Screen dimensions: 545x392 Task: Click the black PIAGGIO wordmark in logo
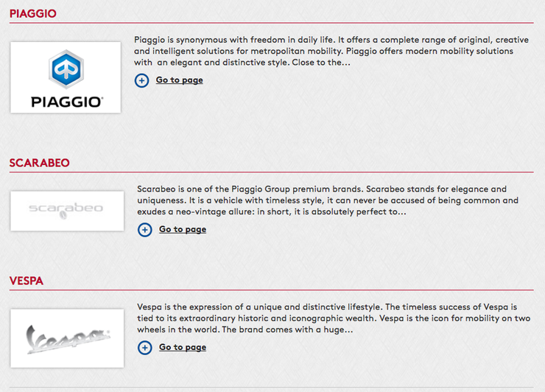[x=67, y=102]
